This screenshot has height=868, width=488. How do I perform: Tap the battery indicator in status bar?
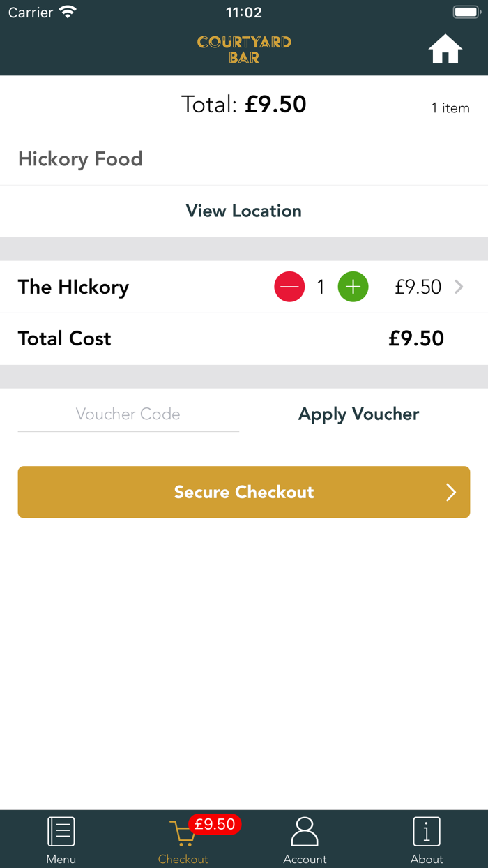click(x=466, y=11)
